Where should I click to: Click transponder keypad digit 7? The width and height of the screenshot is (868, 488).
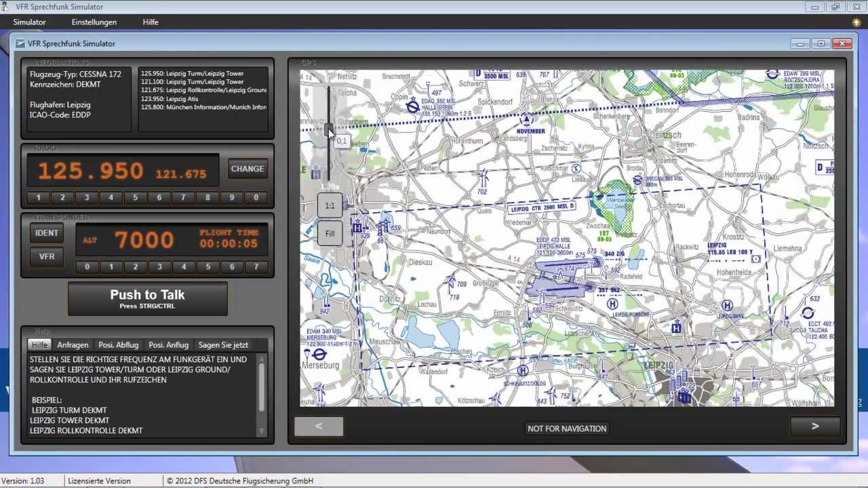point(256,267)
